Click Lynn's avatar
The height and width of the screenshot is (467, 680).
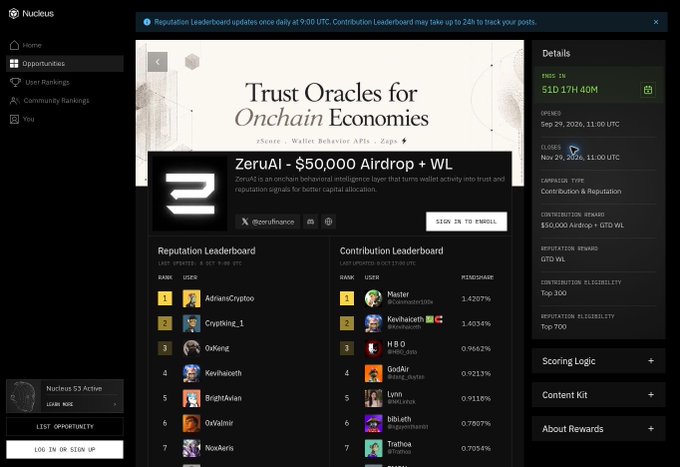(373, 398)
